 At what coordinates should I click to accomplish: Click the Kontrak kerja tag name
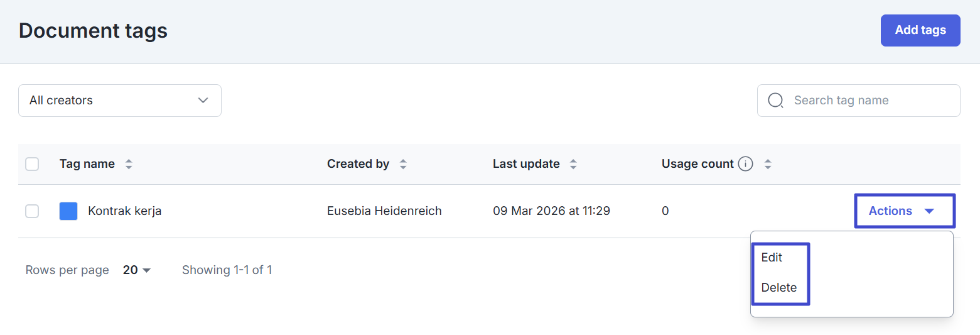point(124,211)
